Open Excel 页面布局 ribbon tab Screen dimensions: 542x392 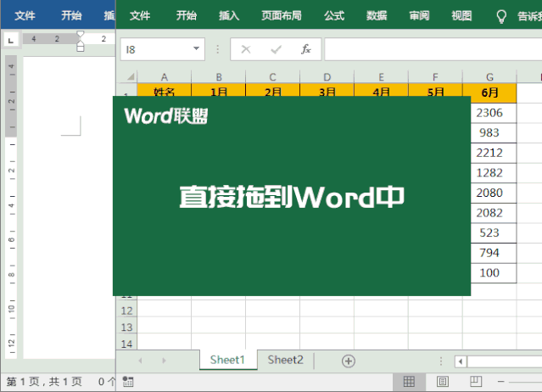tap(279, 15)
